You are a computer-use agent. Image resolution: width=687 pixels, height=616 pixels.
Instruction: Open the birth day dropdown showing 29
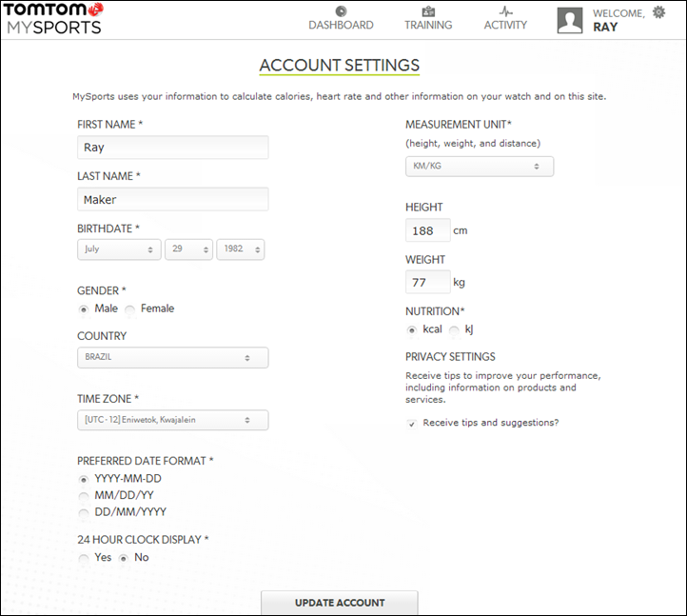coord(188,249)
